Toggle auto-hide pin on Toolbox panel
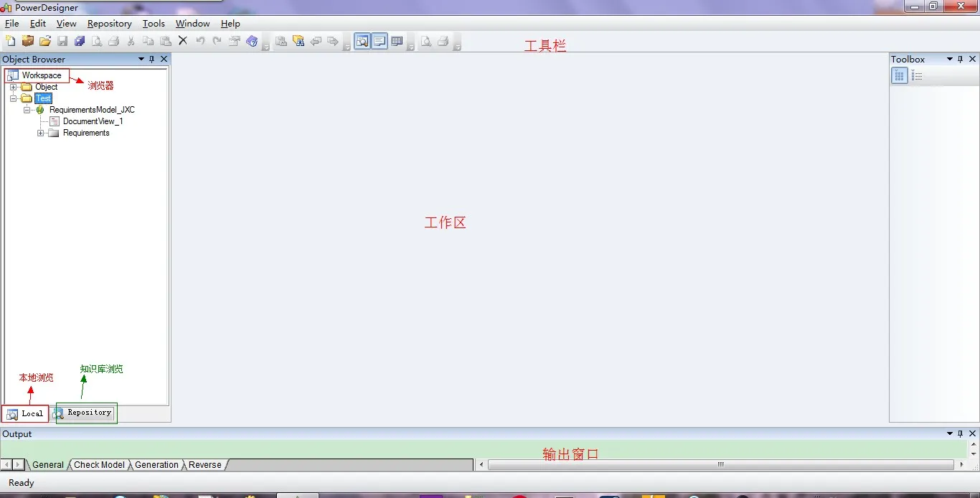Viewport: 980px width, 498px height. [961, 59]
